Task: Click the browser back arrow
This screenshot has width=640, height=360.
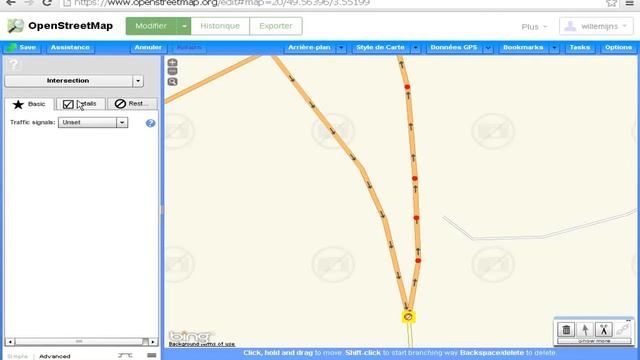Action: pyautogui.click(x=11, y=3)
